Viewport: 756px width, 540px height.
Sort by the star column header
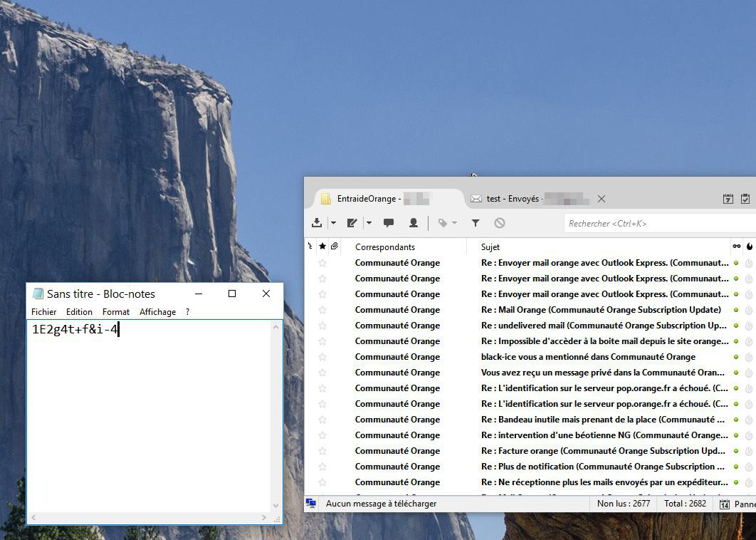tap(322, 246)
